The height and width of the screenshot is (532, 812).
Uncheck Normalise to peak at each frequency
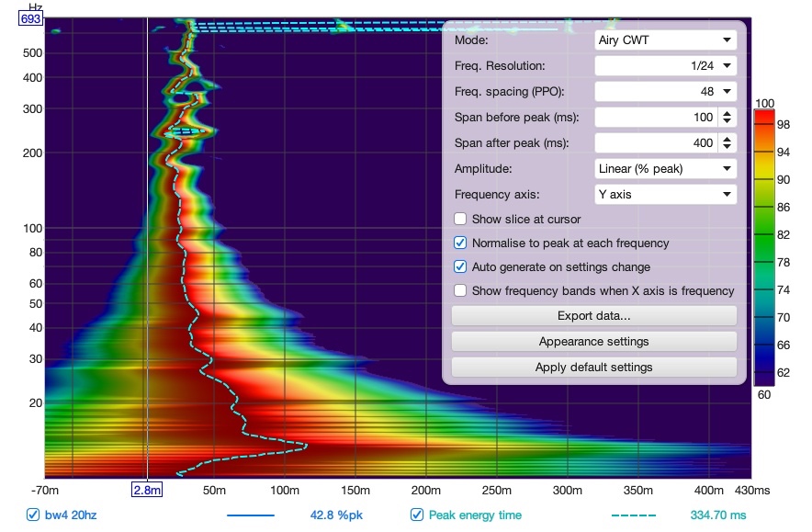460,243
